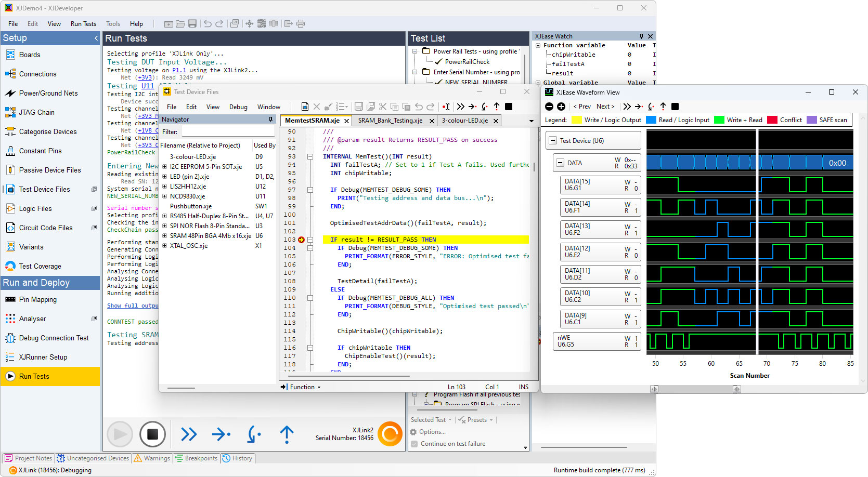This screenshot has height=477, width=868.
Task: Open the Debug menu in Test Device Files
Action: [x=238, y=107]
